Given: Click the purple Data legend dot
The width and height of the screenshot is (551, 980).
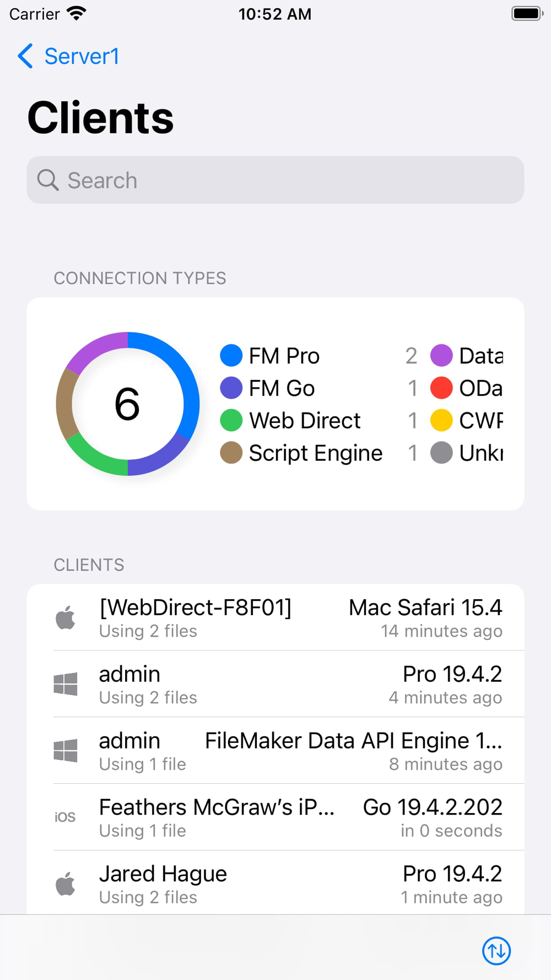Looking at the screenshot, I should coord(441,356).
